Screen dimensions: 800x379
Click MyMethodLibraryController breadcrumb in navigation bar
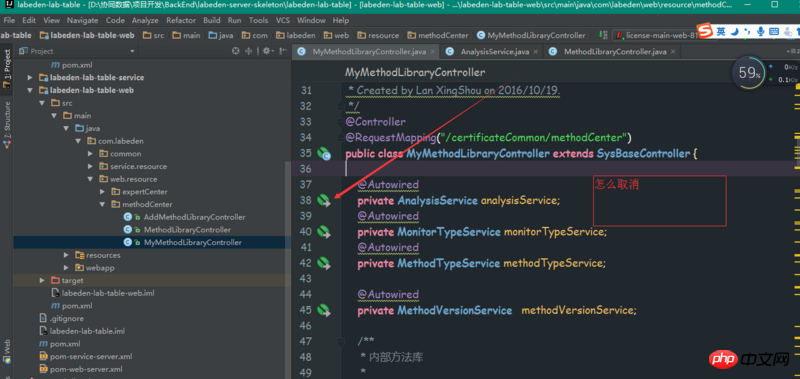pyautogui.click(x=531, y=35)
